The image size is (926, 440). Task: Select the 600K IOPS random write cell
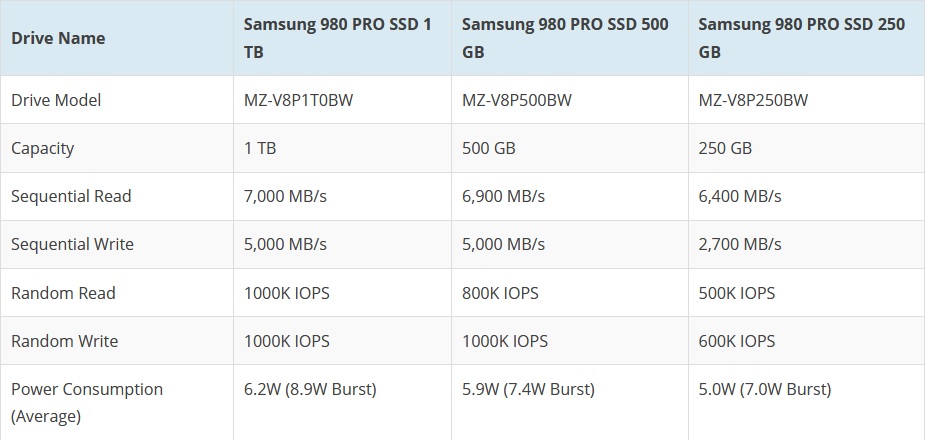(x=737, y=341)
